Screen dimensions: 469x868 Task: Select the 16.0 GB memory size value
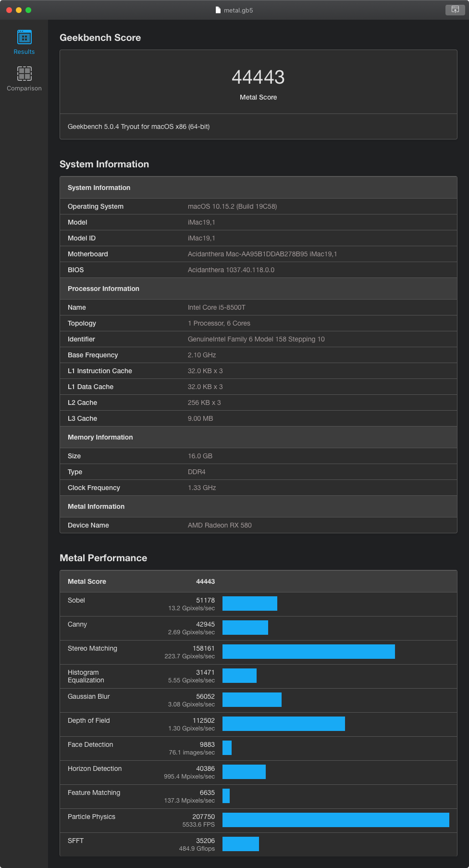point(200,456)
